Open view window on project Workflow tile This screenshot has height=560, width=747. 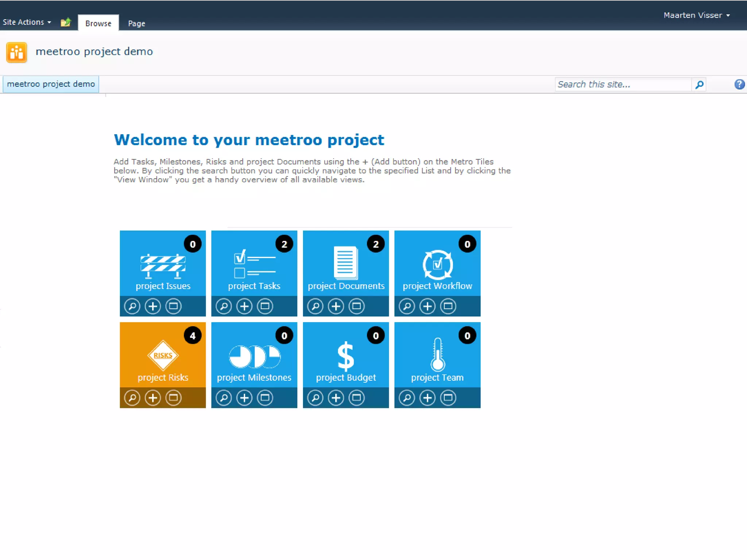[448, 306]
